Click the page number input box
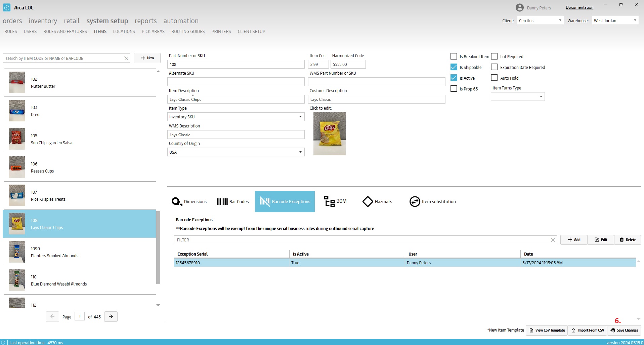 click(x=80, y=316)
